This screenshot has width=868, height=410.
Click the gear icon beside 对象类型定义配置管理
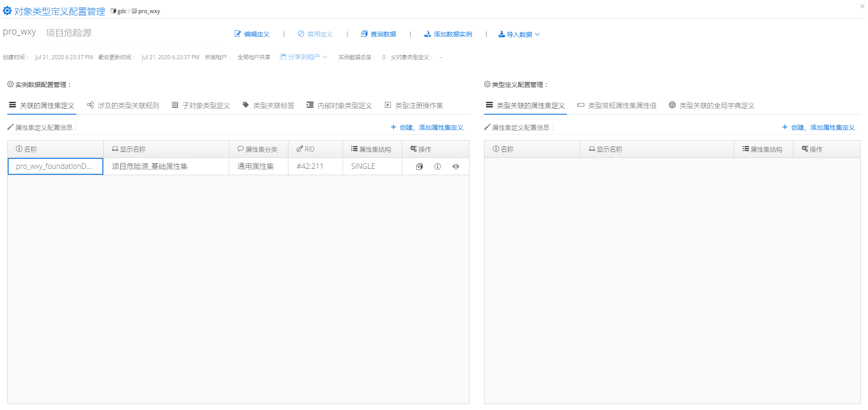[x=7, y=10]
